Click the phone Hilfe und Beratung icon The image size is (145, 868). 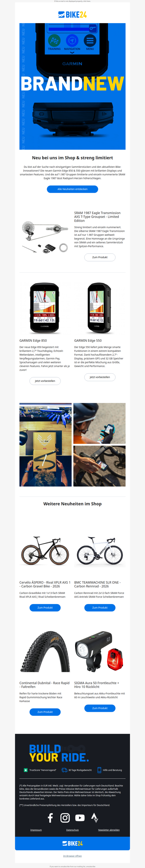pos(99,770)
